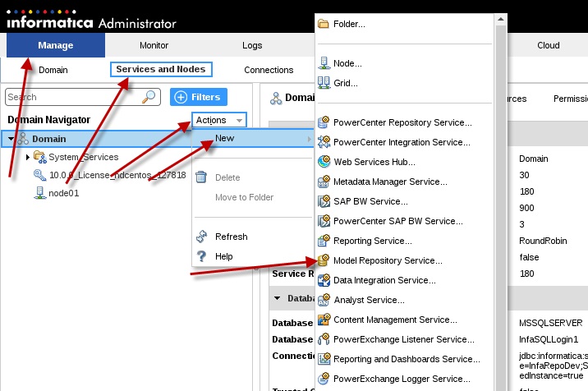The height and width of the screenshot is (391, 588).
Task: Click PowerCenter Repository Service icon
Action: (324, 122)
